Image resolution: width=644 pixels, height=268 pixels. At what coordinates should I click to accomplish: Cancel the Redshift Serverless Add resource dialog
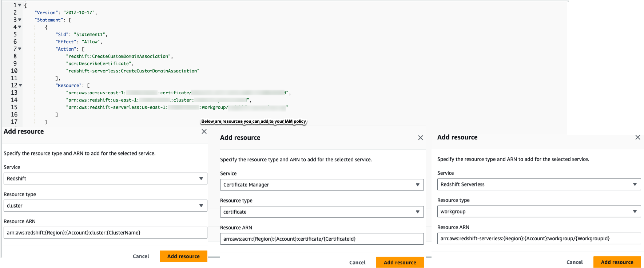(575, 262)
